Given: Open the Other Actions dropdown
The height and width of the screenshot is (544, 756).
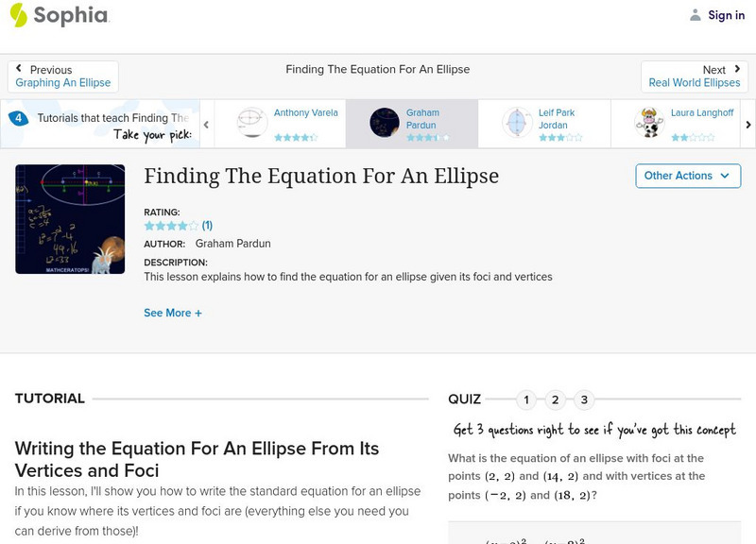Looking at the screenshot, I should [x=687, y=176].
